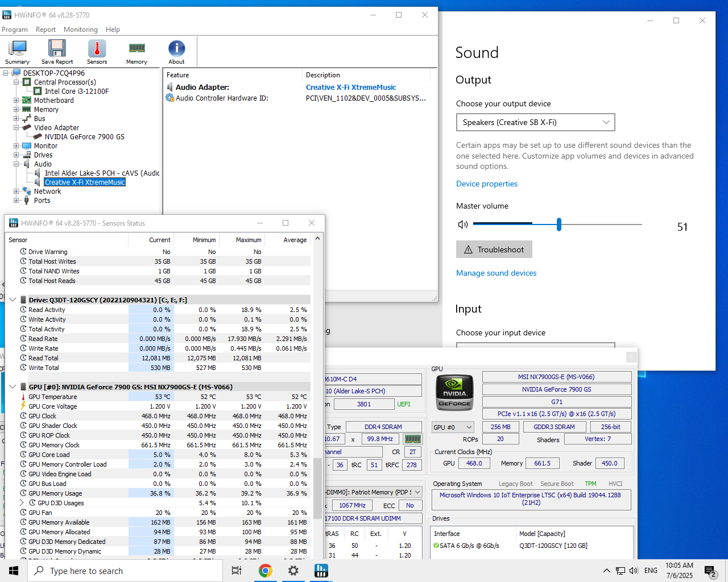The width and height of the screenshot is (728, 582).
Task: Open the Program menu
Action: 15,30
